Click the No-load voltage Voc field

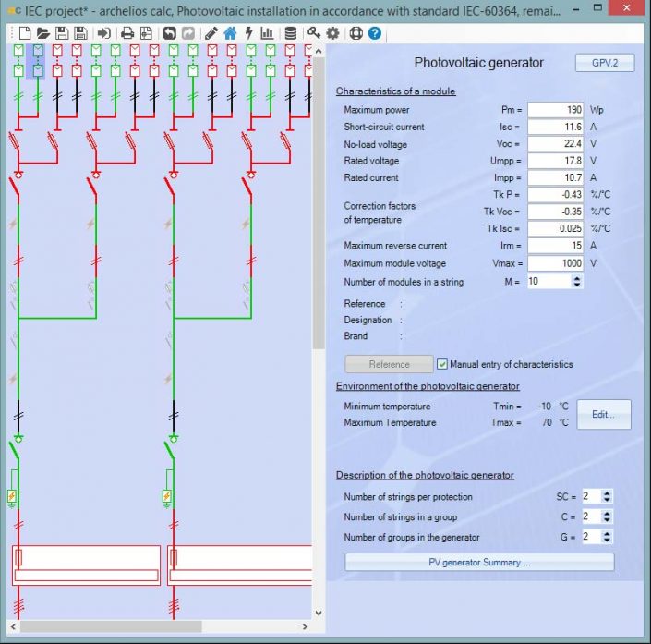[x=556, y=144]
